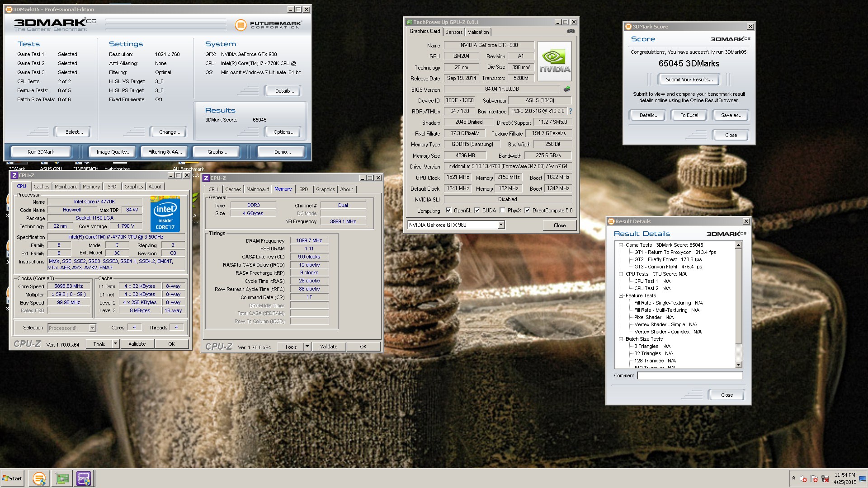Click the Image Quality button
This screenshot has width=868, height=488.
tap(113, 152)
